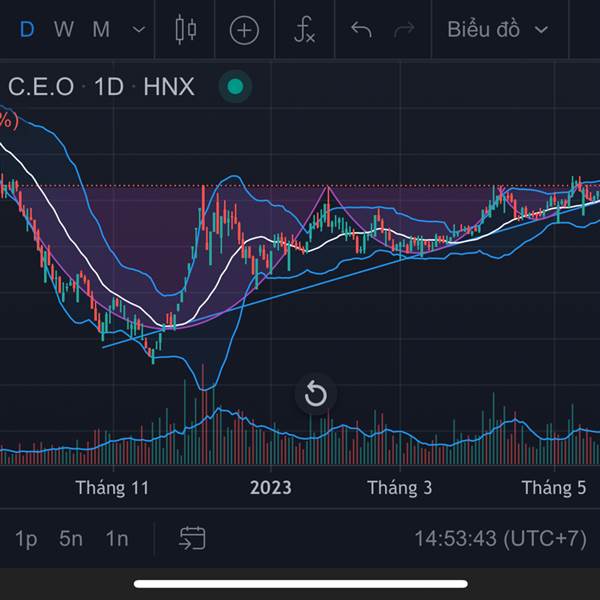Screen dimensions: 600x600
Task: Click the undo arrow
Action: (x=361, y=29)
